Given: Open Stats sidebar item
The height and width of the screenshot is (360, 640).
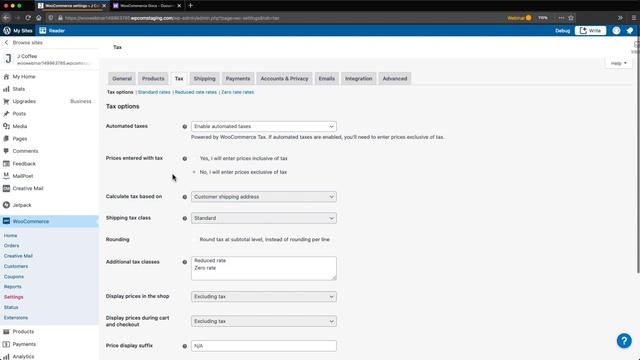Looking at the screenshot, I should [x=18, y=89].
